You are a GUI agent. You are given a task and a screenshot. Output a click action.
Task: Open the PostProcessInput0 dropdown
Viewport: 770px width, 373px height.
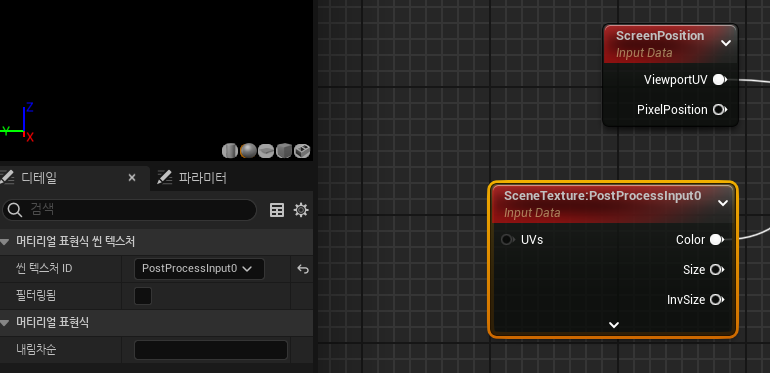coord(199,269)
